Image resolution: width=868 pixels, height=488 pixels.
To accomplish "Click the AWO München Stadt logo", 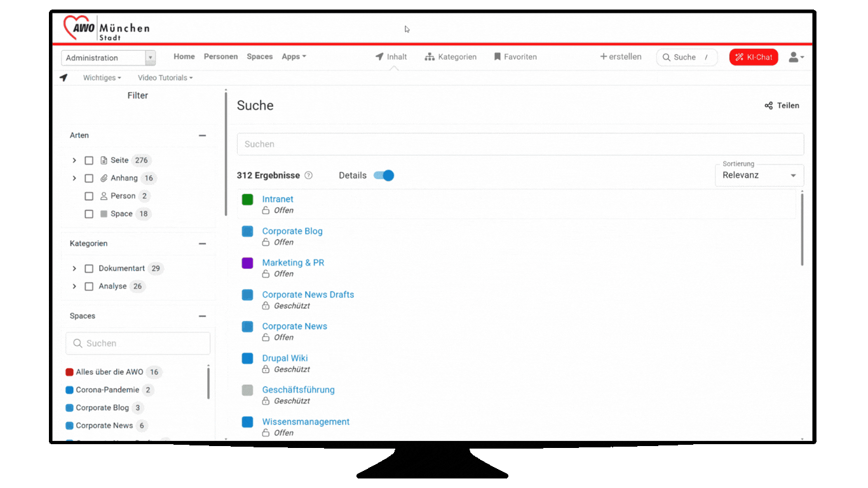I will pyautogui.click(x=106, y=28).
